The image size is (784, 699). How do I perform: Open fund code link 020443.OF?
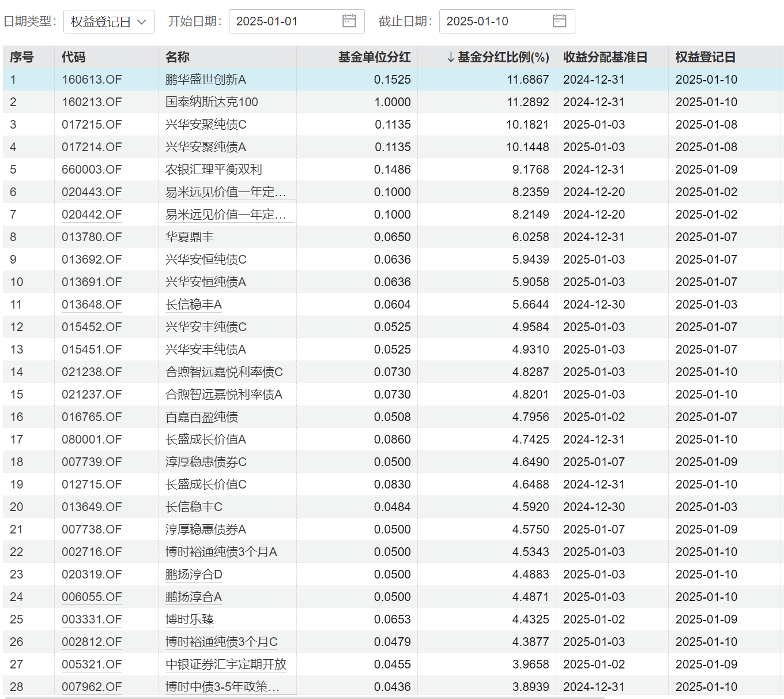[92, 192]
